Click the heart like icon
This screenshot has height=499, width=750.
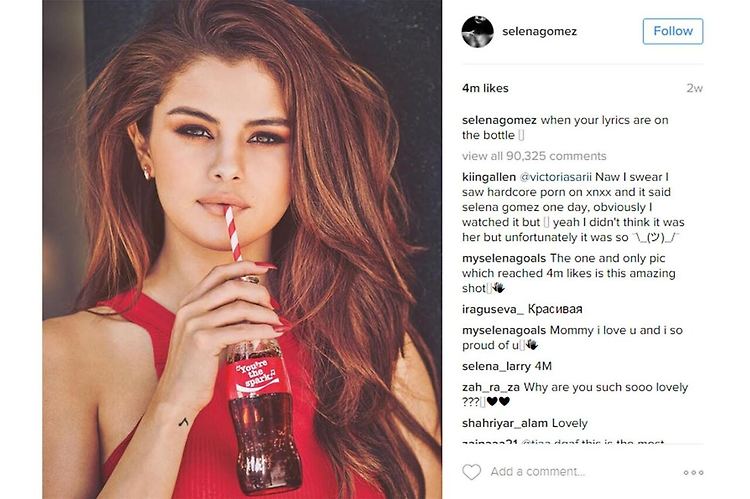click(x=472, y=472)
